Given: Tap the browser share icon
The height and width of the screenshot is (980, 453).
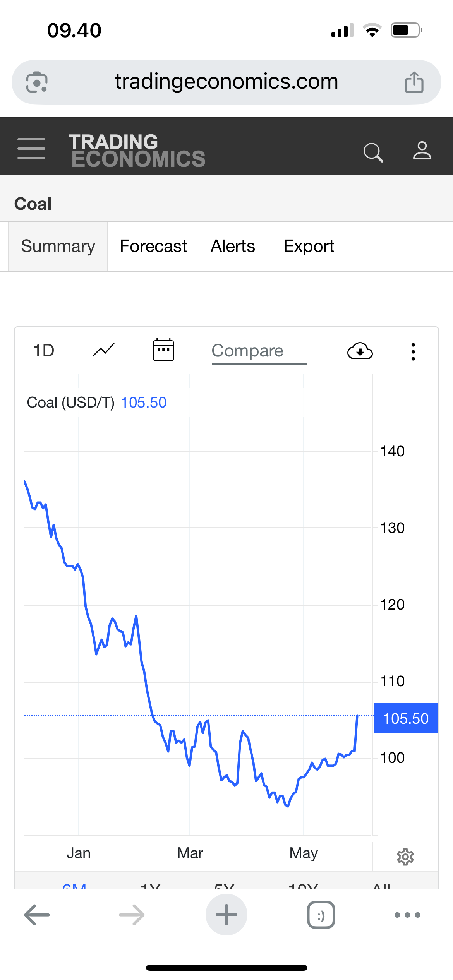Looking at the screenshot, I should point(414,82).
